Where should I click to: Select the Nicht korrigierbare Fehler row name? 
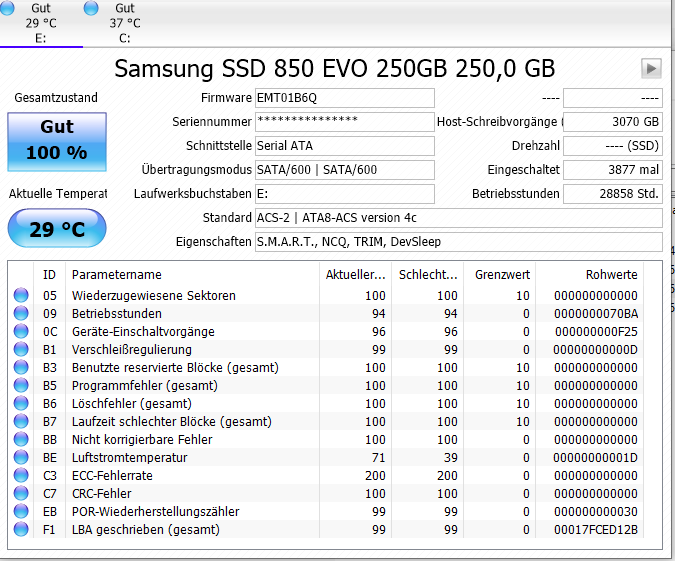point(142,440)
